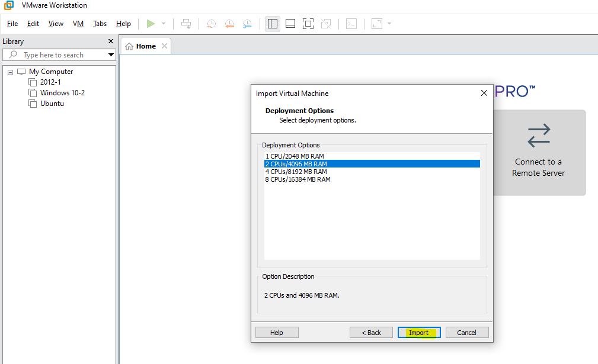Viewport: 598px width, 364px height.
Task: Toggle the Unity mode icon
Action: (x=326, y=24)
